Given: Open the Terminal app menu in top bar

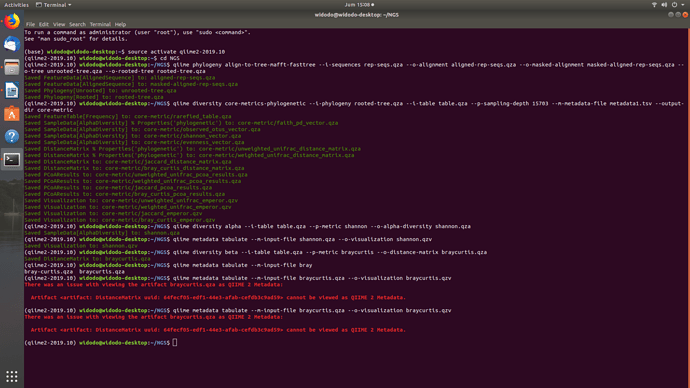Looking at the screenshot, I should [53, 5].
